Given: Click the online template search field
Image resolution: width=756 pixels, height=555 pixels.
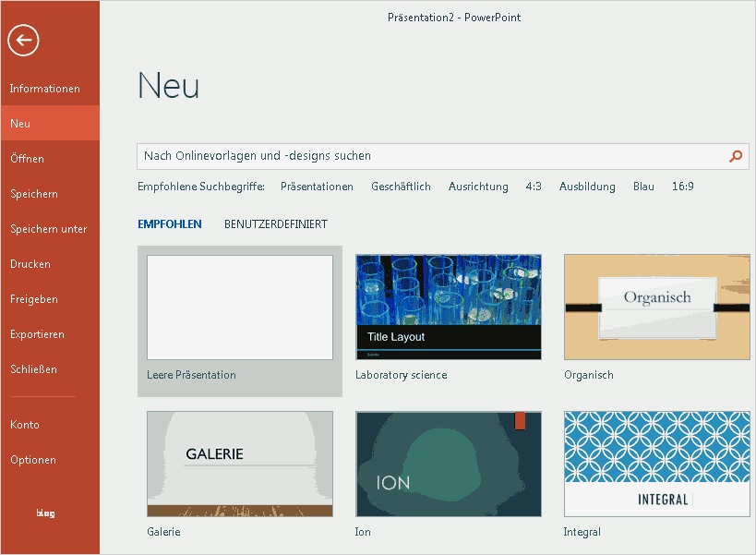Looking at the screenshot, I should pos(415,157).
